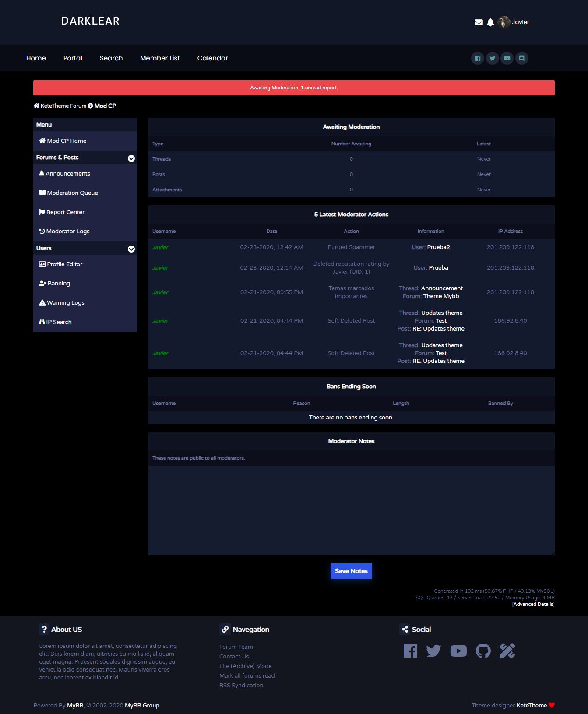Open the footer GitHub social icon

coord(483,651)
